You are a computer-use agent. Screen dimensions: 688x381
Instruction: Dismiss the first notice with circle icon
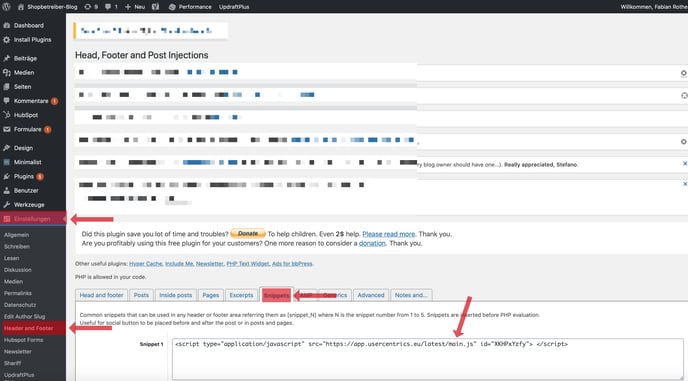point(684,73)
